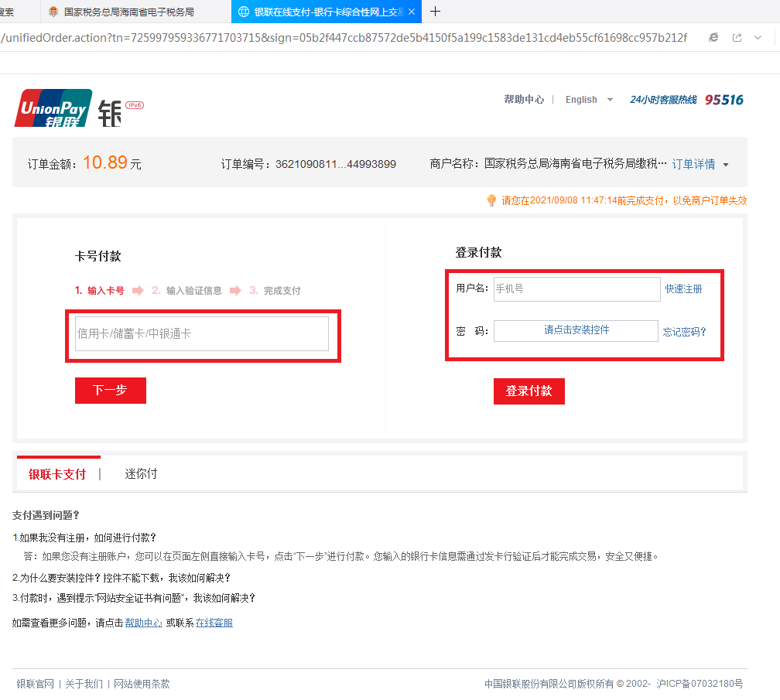
Task: Click 请点击安装控件 password control link
Action: point(576,330)
